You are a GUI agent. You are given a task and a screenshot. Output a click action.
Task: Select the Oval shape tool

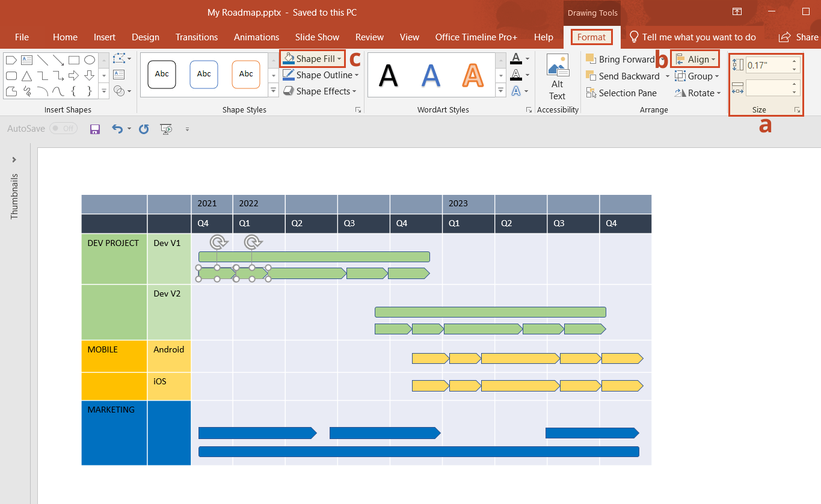coord(90,60)
